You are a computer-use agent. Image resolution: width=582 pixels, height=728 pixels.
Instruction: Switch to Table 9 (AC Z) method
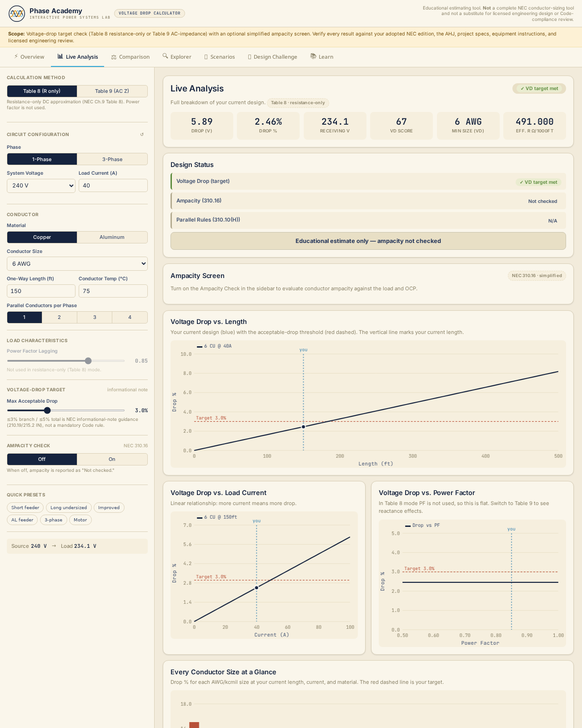112,91
